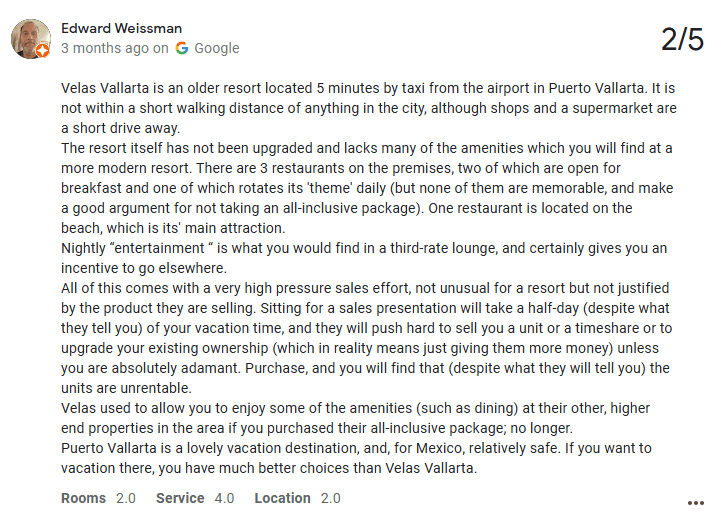Open the Edward Weissman reviewer name link
Screen dimensions: 727x514
(121, 28)
